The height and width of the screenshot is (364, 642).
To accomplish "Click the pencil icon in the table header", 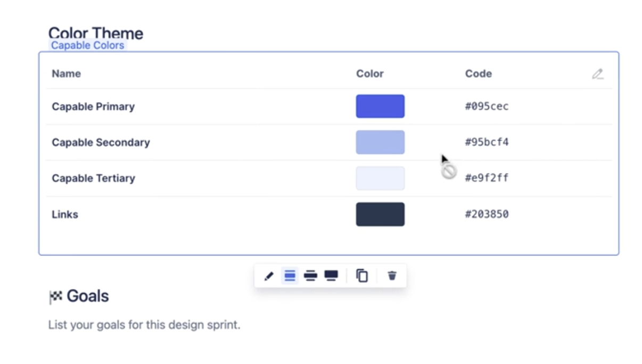I will pos(598,74).
